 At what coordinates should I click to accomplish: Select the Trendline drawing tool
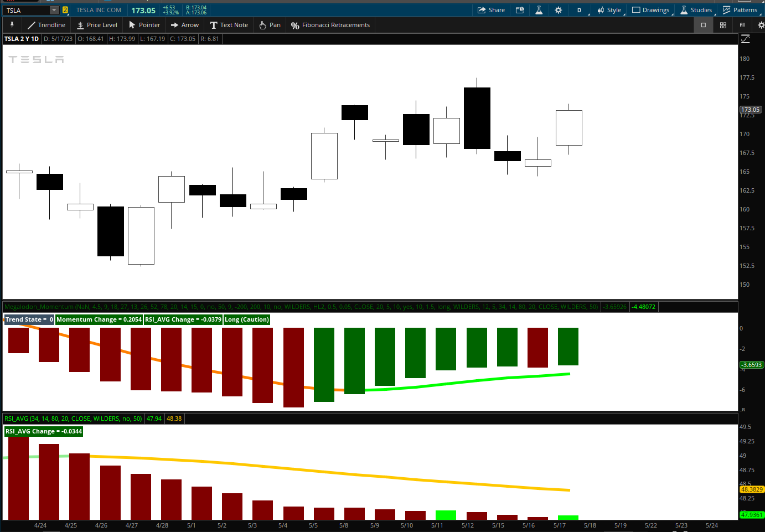coord(46,25)
